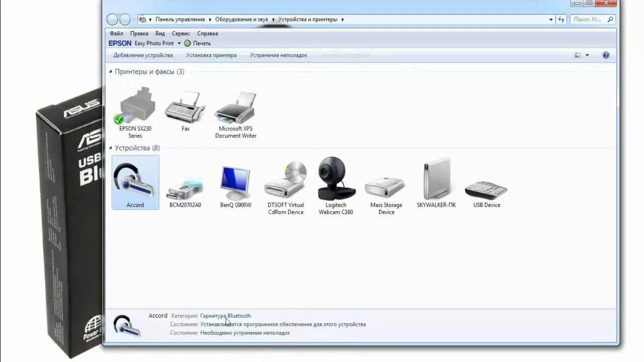Select DTSOFT Virtual CdRom Device icon
The image size is (644, 362).
286,180
